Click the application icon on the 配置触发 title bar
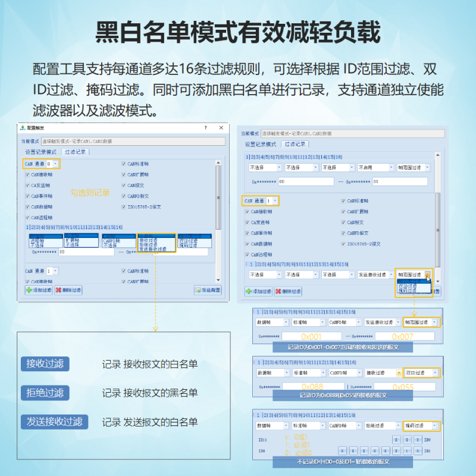Image resolution: width=476 pixels, height=476 pixels. tap(23, 127)
